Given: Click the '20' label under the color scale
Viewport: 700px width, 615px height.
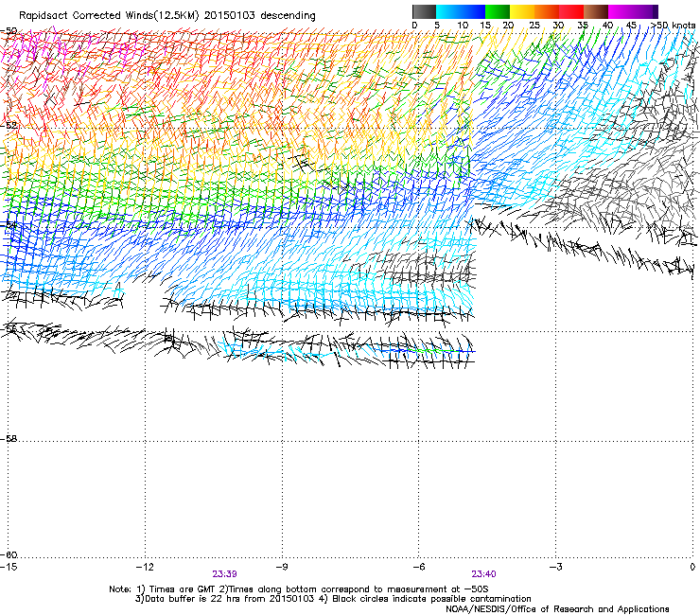Looking at the screenshot, I should pyautogui.click(x=508, y=26).
